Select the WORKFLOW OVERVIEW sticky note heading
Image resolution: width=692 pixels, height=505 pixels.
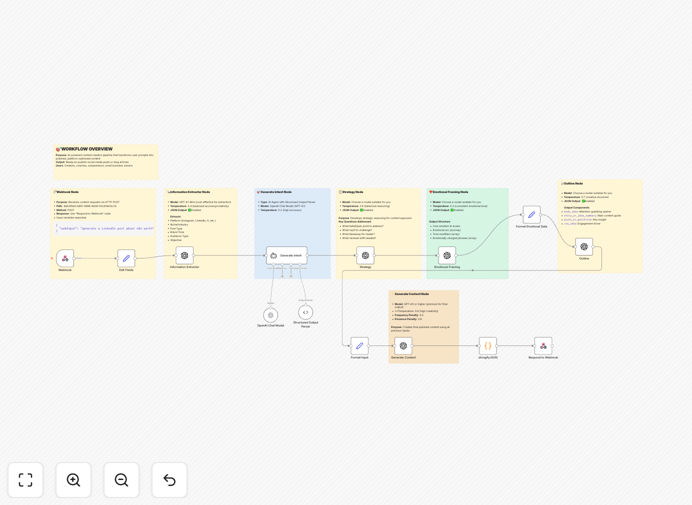tap(86, 149)
